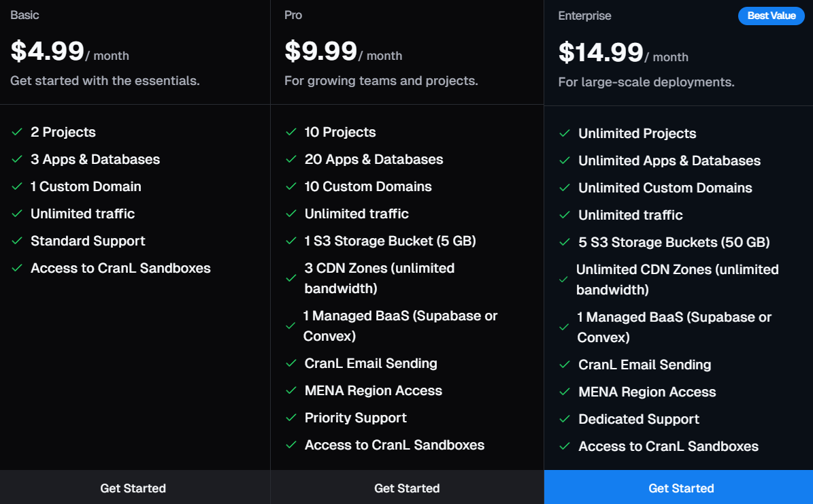Select the Pro plan title
This screenshot has width=813, height=504.
point(293,15)
